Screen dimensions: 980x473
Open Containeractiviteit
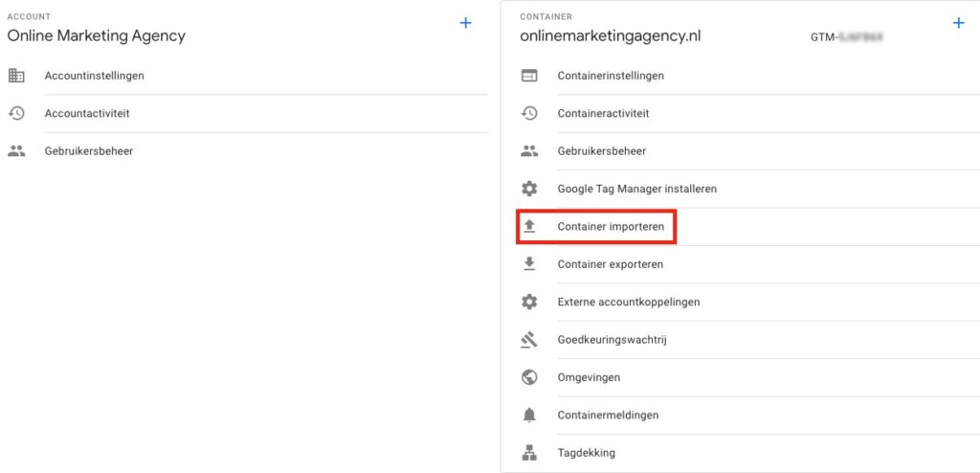point(603,113)
